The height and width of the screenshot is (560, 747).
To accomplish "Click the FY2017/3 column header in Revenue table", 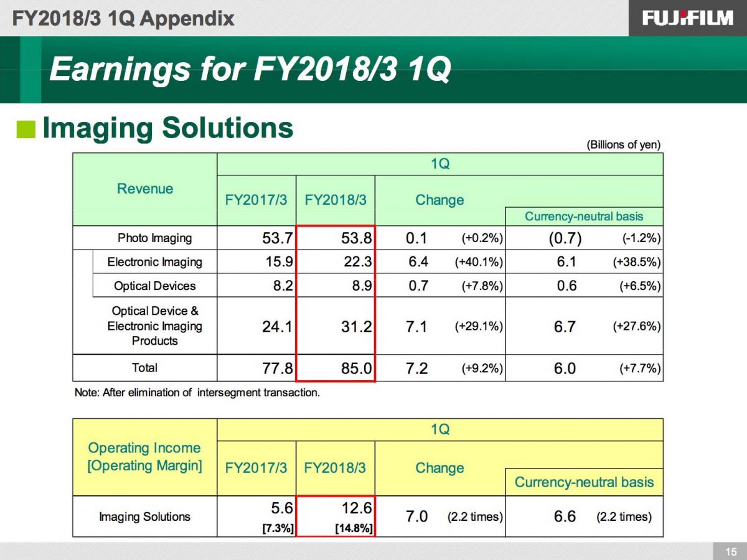I will click(256, 199).
